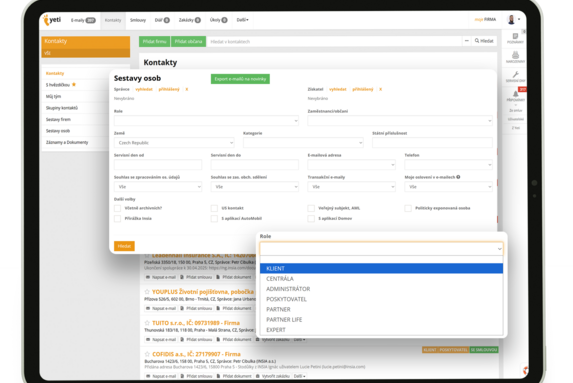
Task: Clear Získatel selection with the X
Action: pos(380,89)
